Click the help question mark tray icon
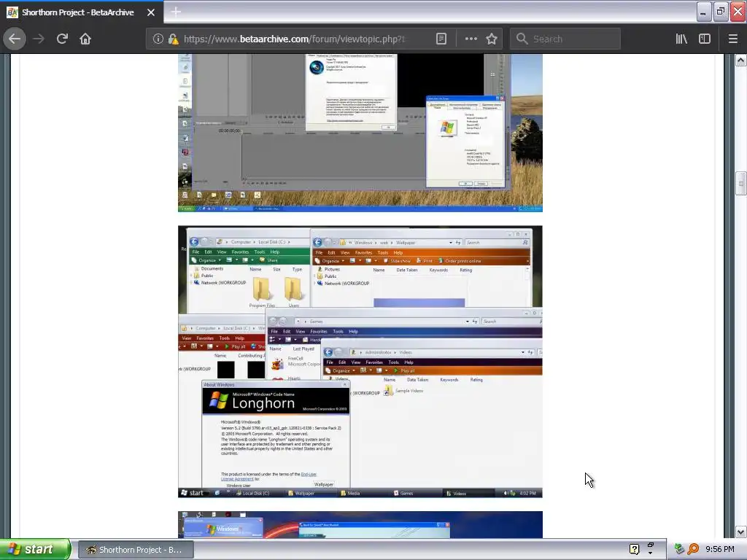Image resolution: width=747 pixels, height=560 pixels. click(x=634, y=549)
